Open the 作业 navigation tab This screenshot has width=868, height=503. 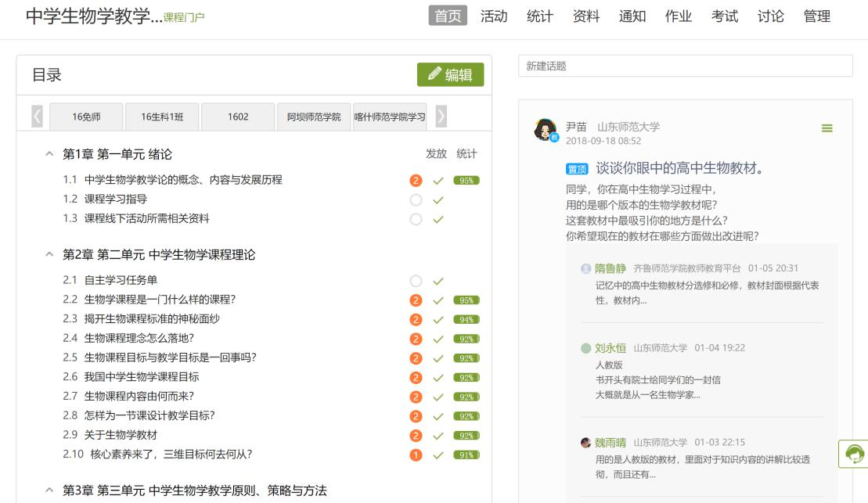pos(679,16)
